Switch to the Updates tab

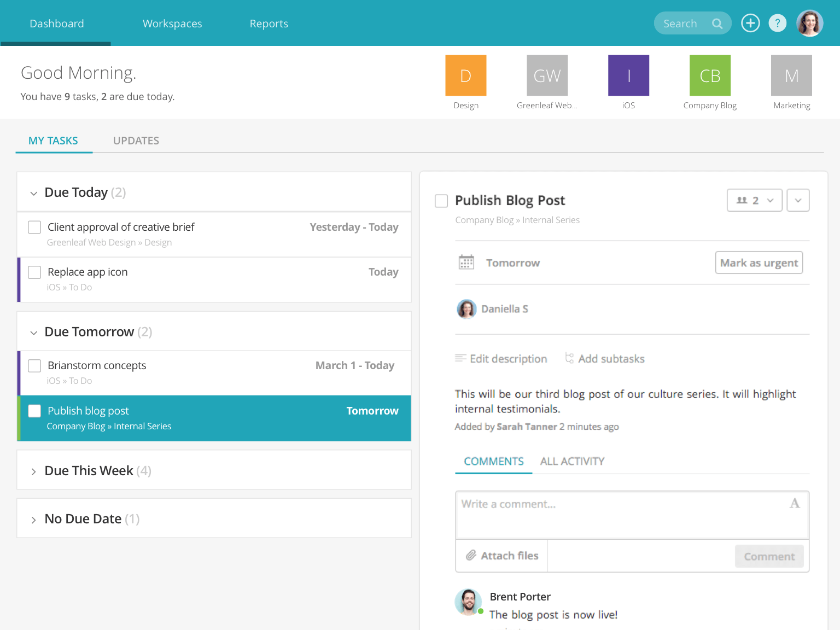pyautogui.click(x=136, y=141)
